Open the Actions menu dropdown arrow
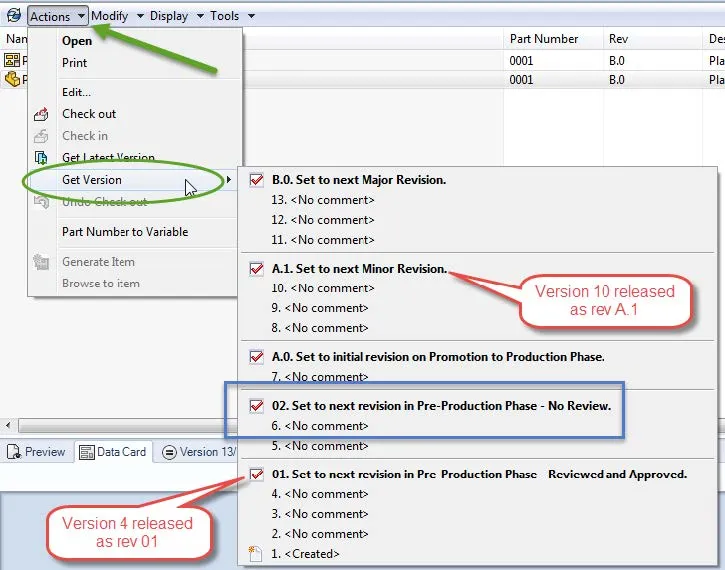 [81, 16]
